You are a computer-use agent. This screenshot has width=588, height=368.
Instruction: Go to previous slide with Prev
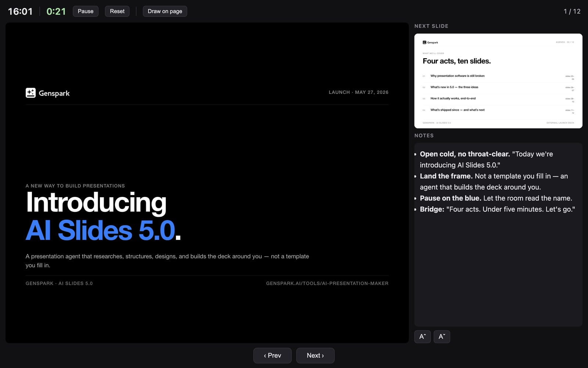[x=272, y=355]
